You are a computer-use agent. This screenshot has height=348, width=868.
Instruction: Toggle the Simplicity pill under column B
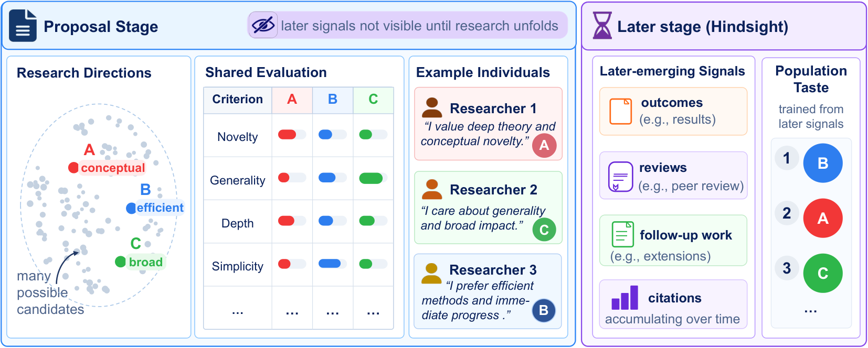click(332, 264)
